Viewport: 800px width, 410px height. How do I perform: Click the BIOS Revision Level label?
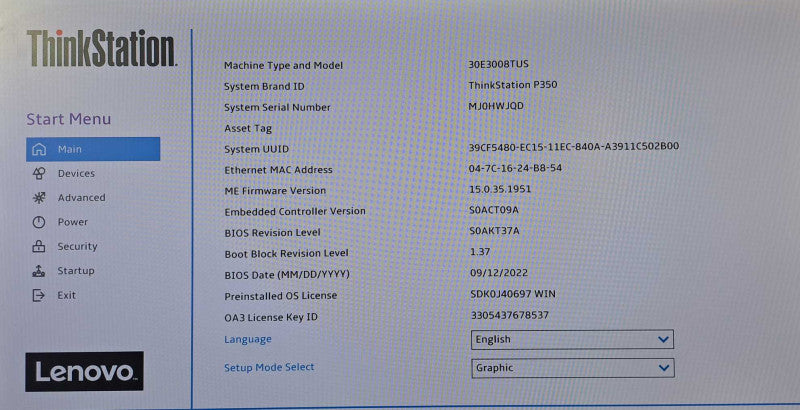point(272,233)
